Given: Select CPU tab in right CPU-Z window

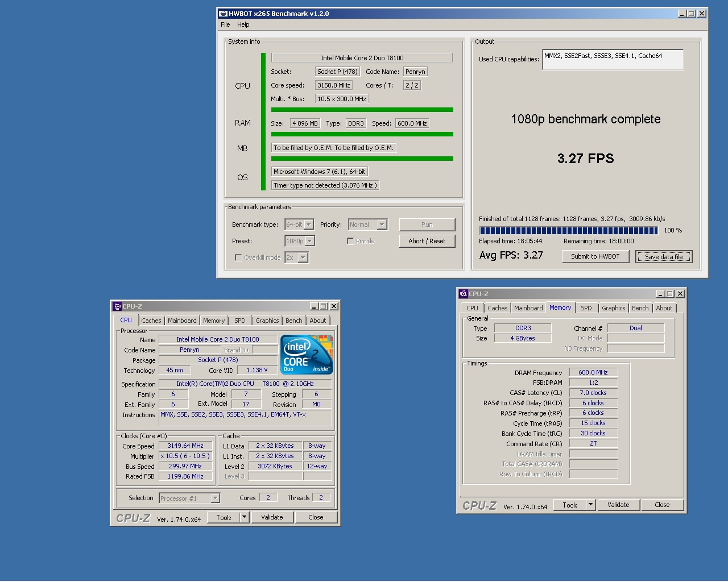Looking at the screenshot, I should (x=472, y=308).
